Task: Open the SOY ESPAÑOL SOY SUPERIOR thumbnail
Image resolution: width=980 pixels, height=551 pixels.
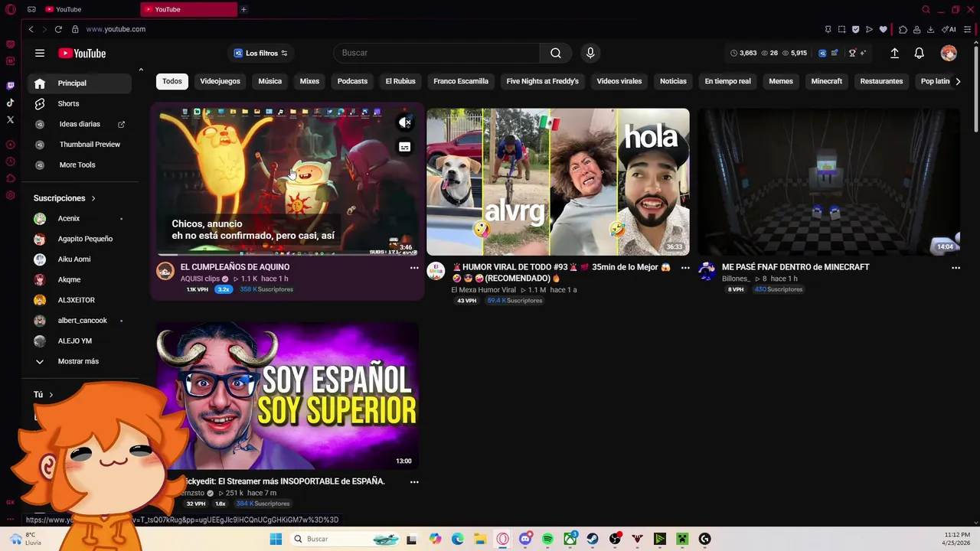Action: [x=287, y=396]
